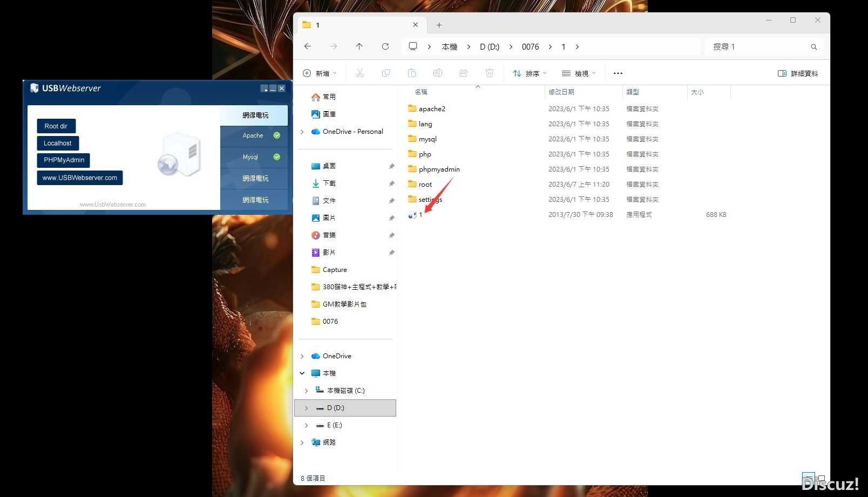Open 詳細資料 details pane icon
This screenshot has width=868, height=497.
click(x=797, y=73)
